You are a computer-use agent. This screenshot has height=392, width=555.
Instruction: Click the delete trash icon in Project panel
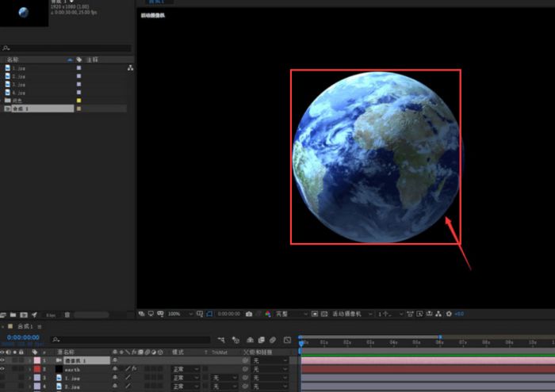click(x=67, y=315)
